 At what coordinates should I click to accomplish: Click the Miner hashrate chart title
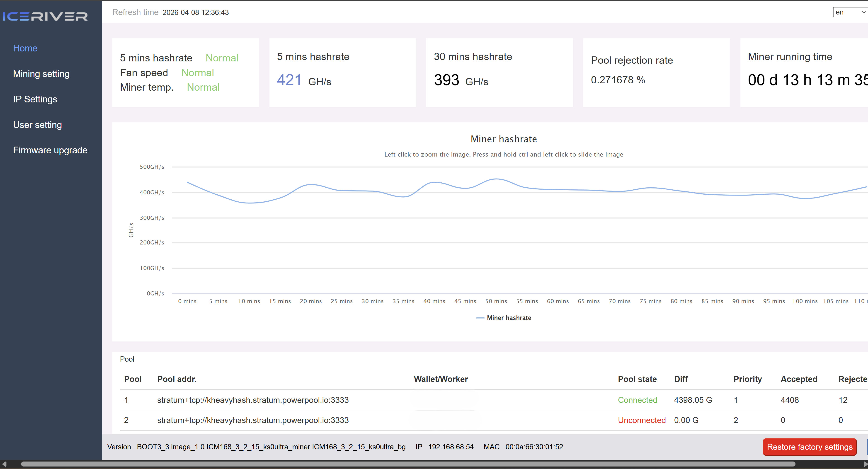(x=503, y=139)
